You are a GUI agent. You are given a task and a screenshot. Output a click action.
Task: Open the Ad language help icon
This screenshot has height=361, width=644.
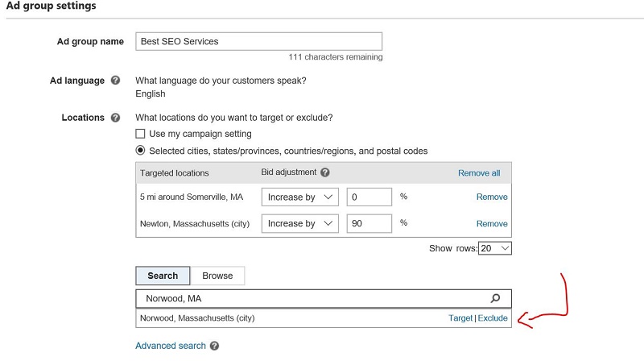pos(115,80)
